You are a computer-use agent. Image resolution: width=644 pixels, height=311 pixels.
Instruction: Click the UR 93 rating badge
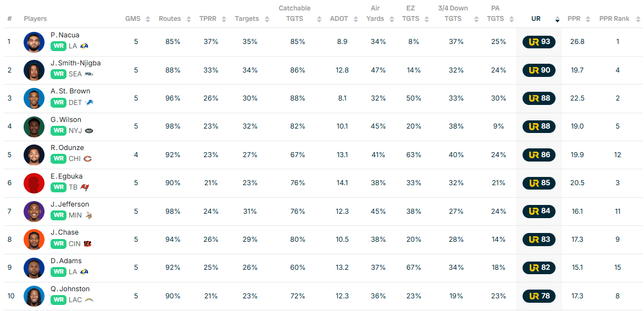click(538, 42)
